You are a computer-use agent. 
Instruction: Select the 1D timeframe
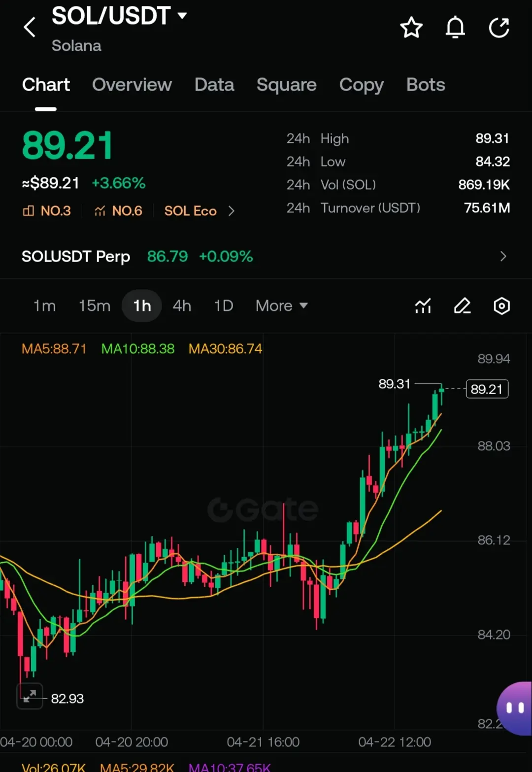224,306
